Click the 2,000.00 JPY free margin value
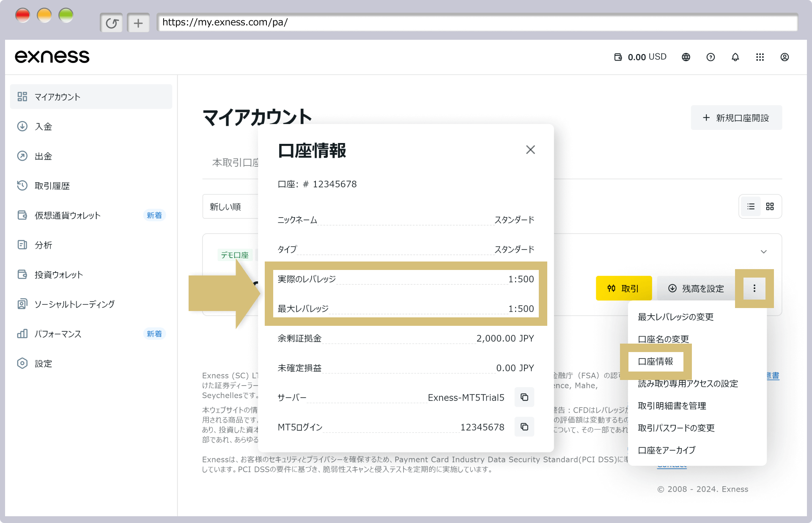812x523 pixels. coord(505,339)
